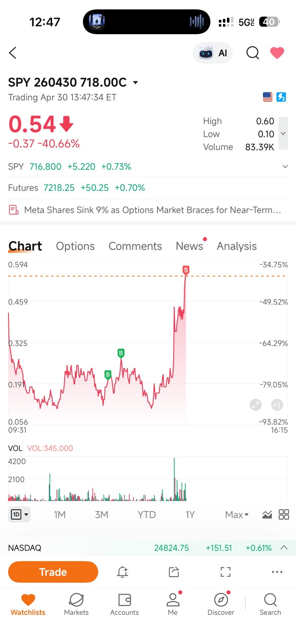Tap the chart indicator comparison icon
296x644 pixels.
click(x=267, y=515)
